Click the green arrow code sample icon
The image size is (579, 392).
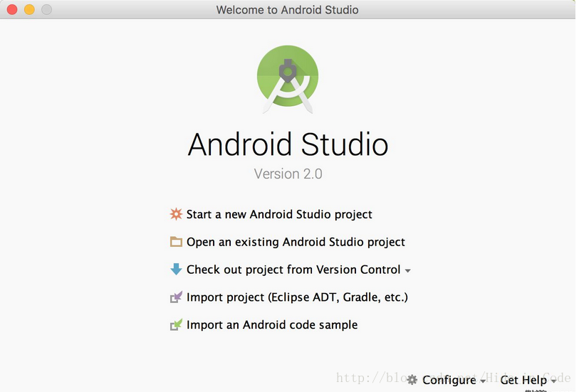(176, 324)
